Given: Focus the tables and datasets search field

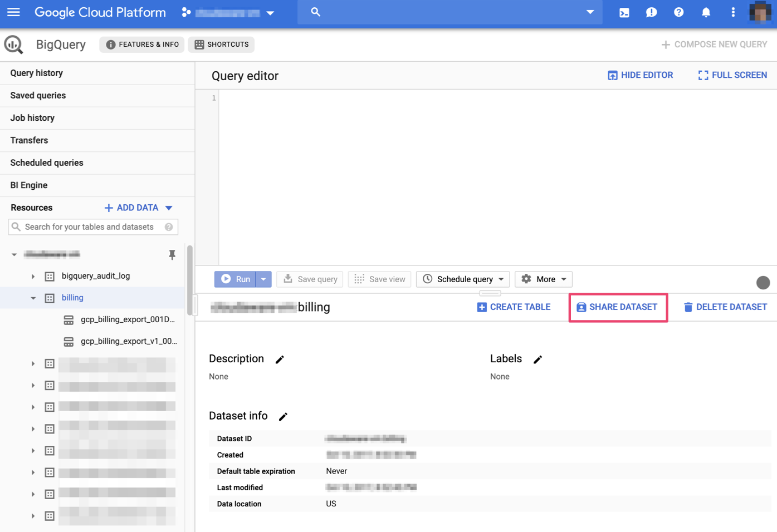Looking at the screenshot, I should pyautogui.click(x=93, y=227).
